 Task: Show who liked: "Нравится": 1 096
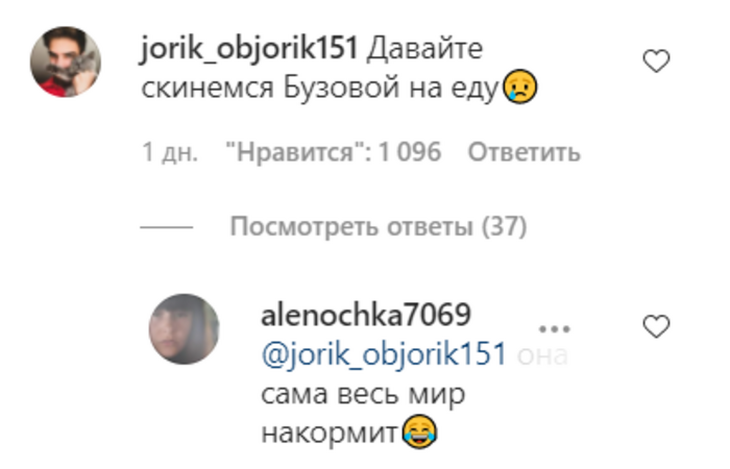click(333, 152)
